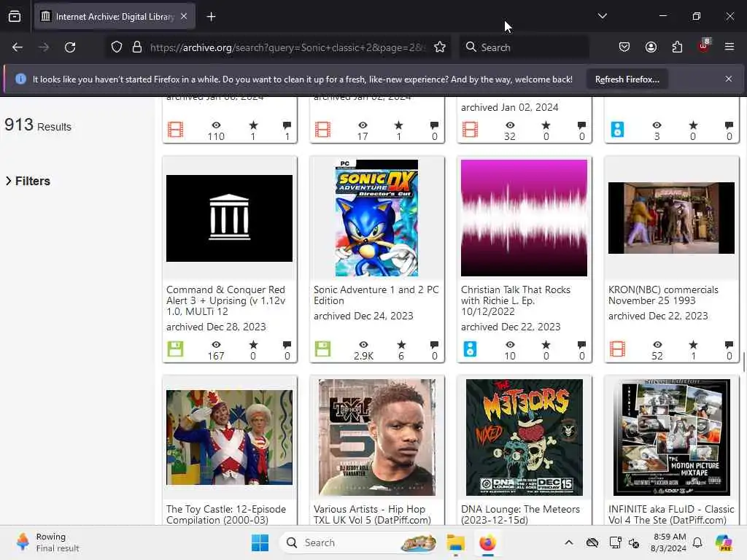Open KRON(NBC) commercials November 25 1993 link
747x560 pixels.
click(x=663, y=295)
